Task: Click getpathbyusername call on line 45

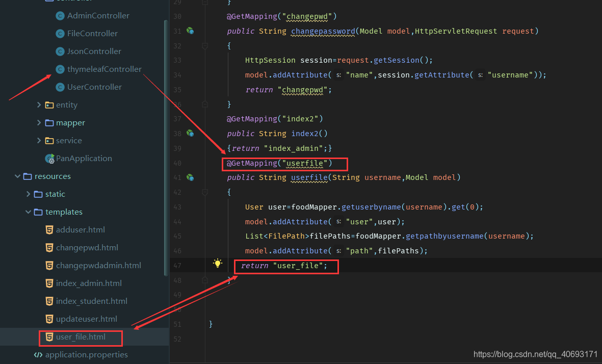Action: 444,236
